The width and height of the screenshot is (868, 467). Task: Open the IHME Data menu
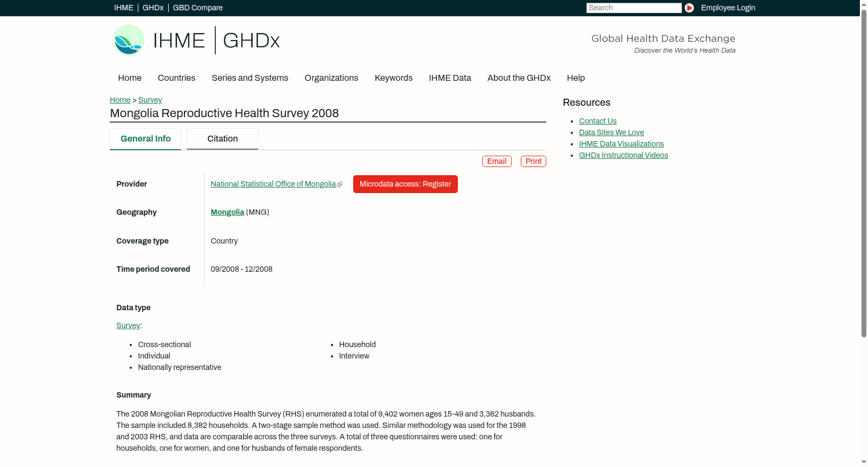tap(450, 78)
